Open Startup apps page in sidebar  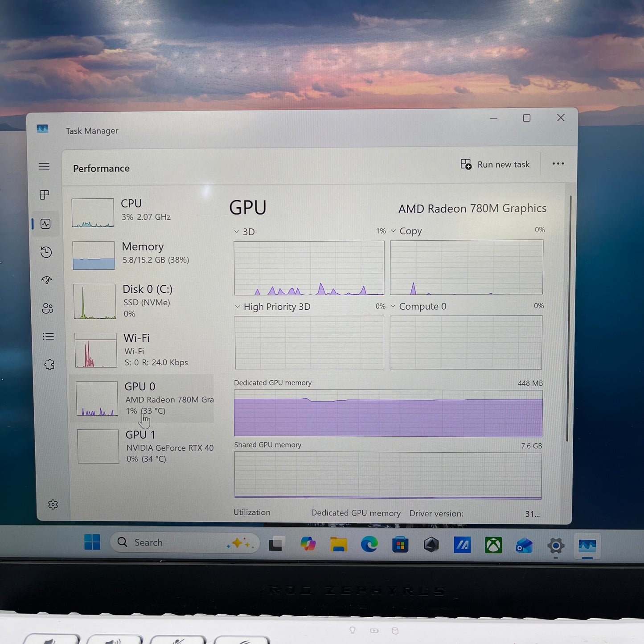pos(47,280)
